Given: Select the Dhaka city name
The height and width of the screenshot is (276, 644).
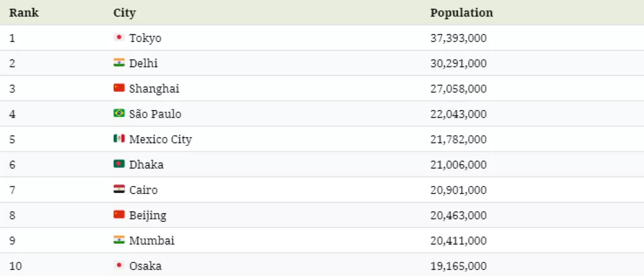Looking at the screenshot, I should pos(146,165).
